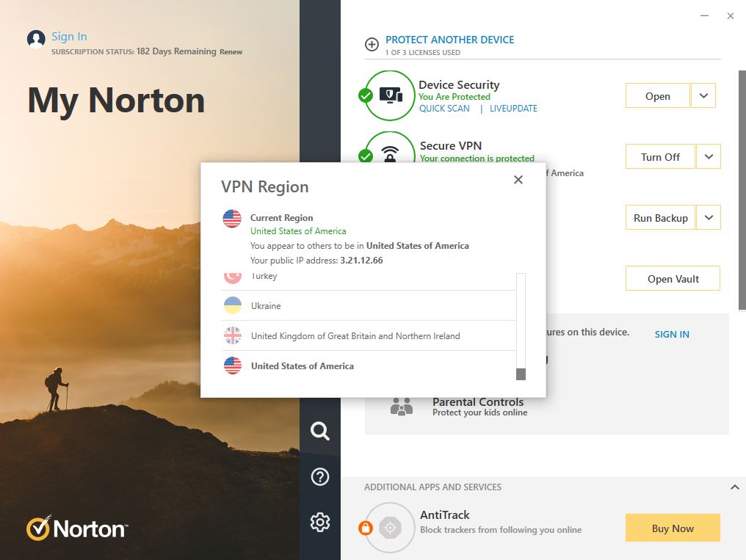The image size is (746, 560).
Task: Select Turkey in the VPN region list
Action: 369,281
